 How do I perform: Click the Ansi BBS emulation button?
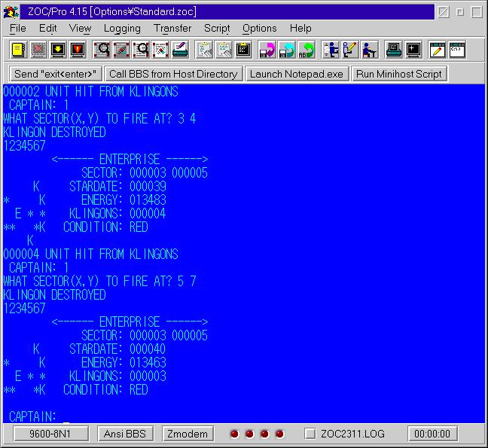tap(125, 434)
